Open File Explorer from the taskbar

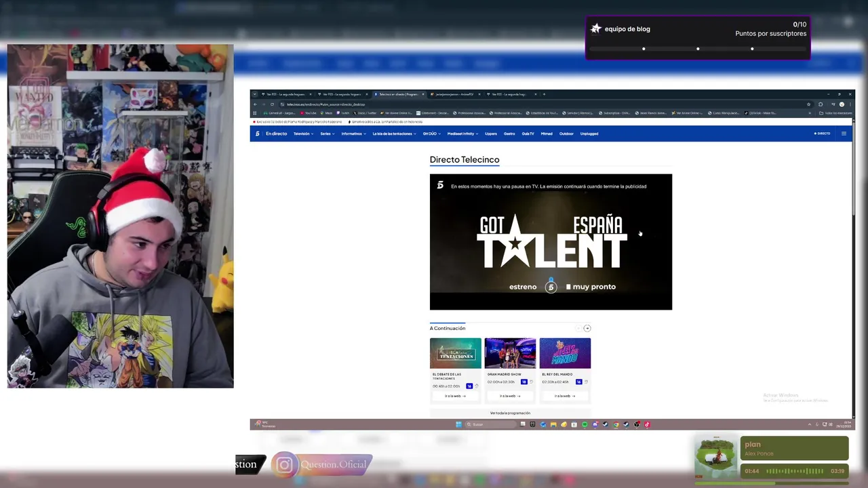(x=553, y=424)
